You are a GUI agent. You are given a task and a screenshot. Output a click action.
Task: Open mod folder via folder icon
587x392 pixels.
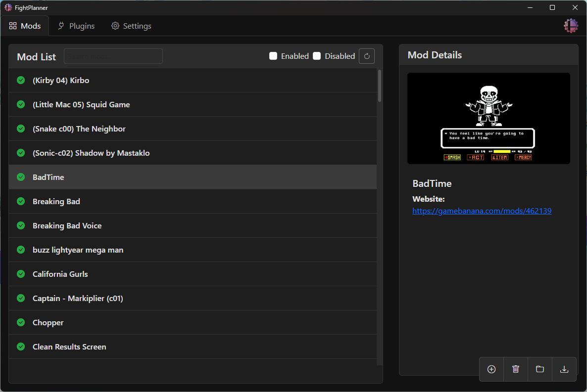click(540, 369)
